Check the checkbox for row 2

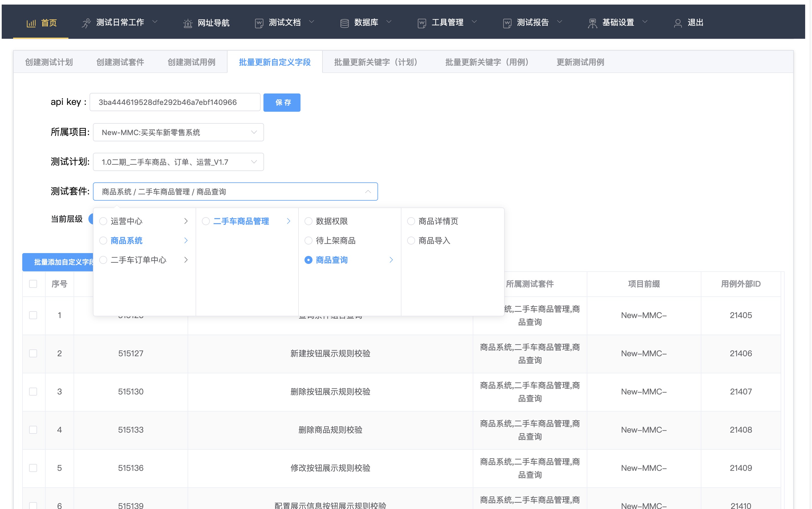tap(33, 353)
